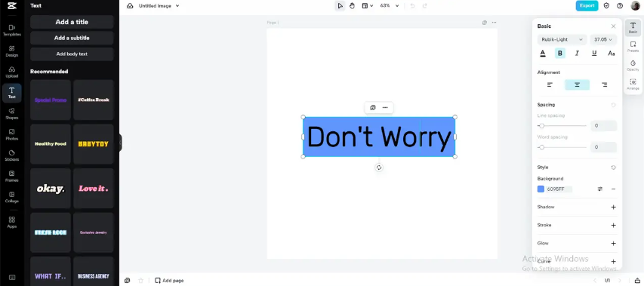Click the Word spacing slider
This screenshot has height=286, width=644.
click(x=562, y=147)
